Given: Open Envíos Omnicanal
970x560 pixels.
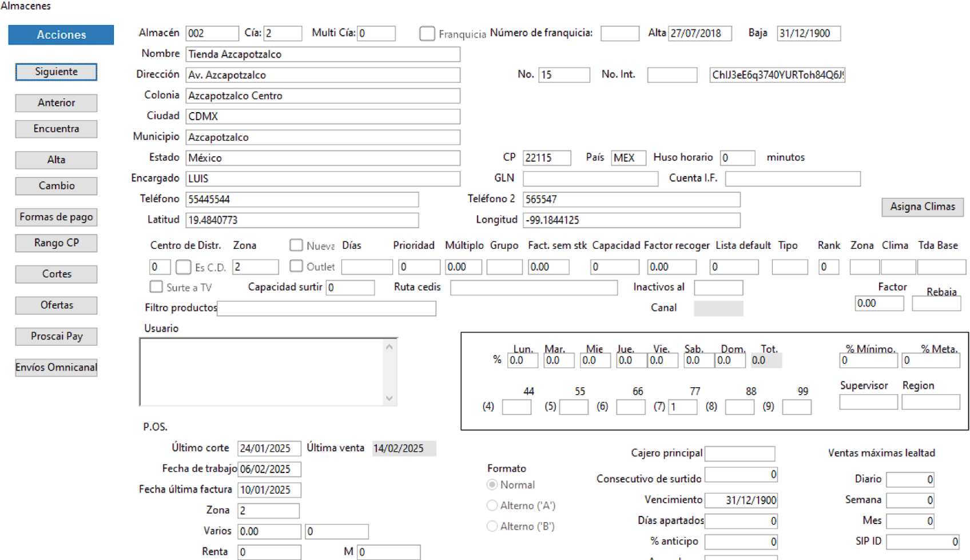Looking at the screenshot, I should tap(56, 368).
